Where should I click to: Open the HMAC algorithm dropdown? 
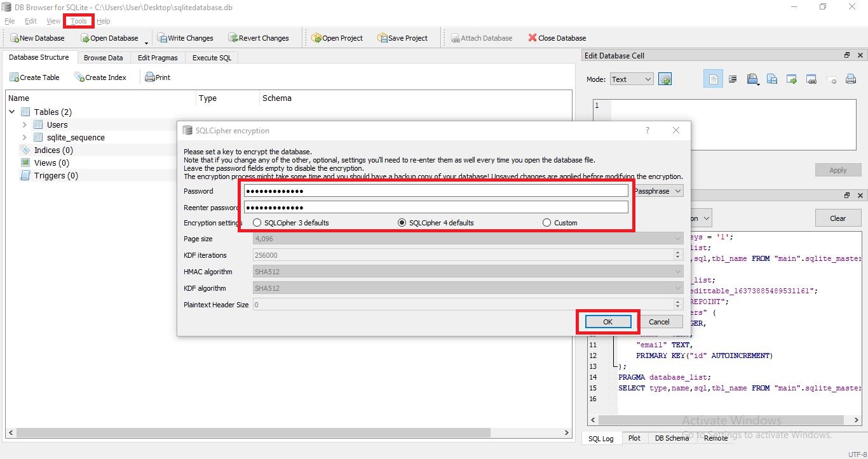pos(468,272)
